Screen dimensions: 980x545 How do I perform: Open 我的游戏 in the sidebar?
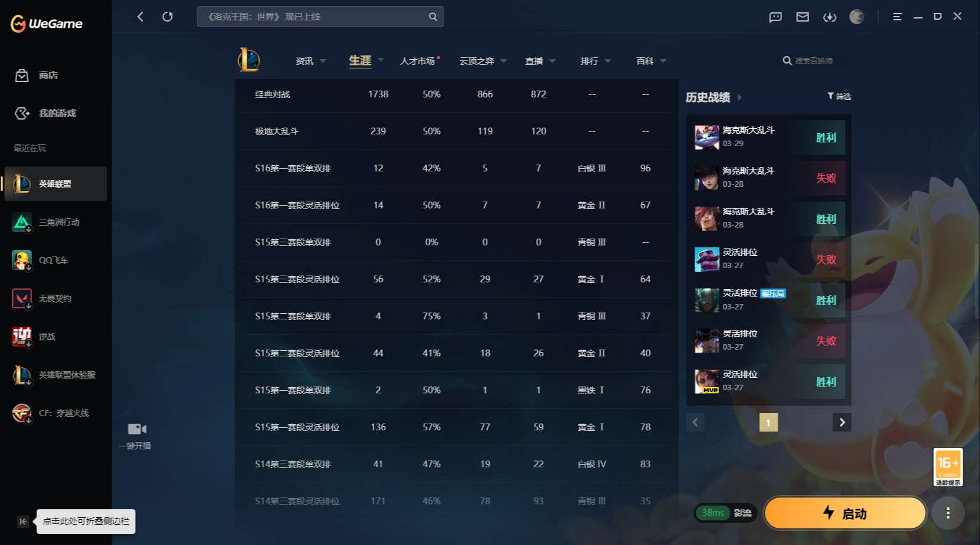tap(56, 113)
